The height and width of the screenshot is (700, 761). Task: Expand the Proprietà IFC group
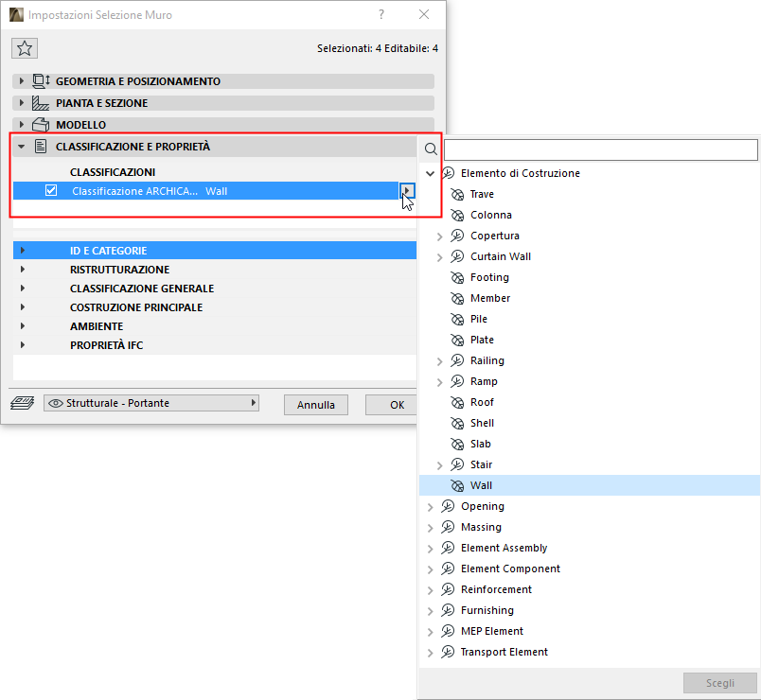click(23, 345)
